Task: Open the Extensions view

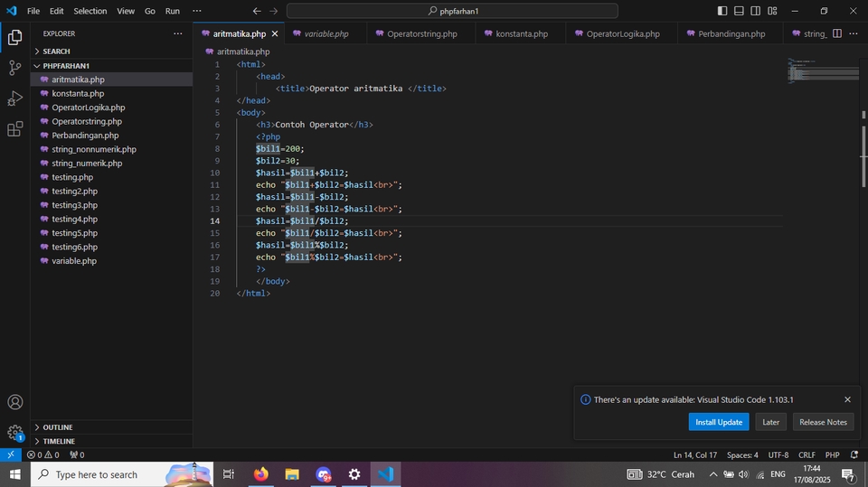Action: (x=14, y=129)
